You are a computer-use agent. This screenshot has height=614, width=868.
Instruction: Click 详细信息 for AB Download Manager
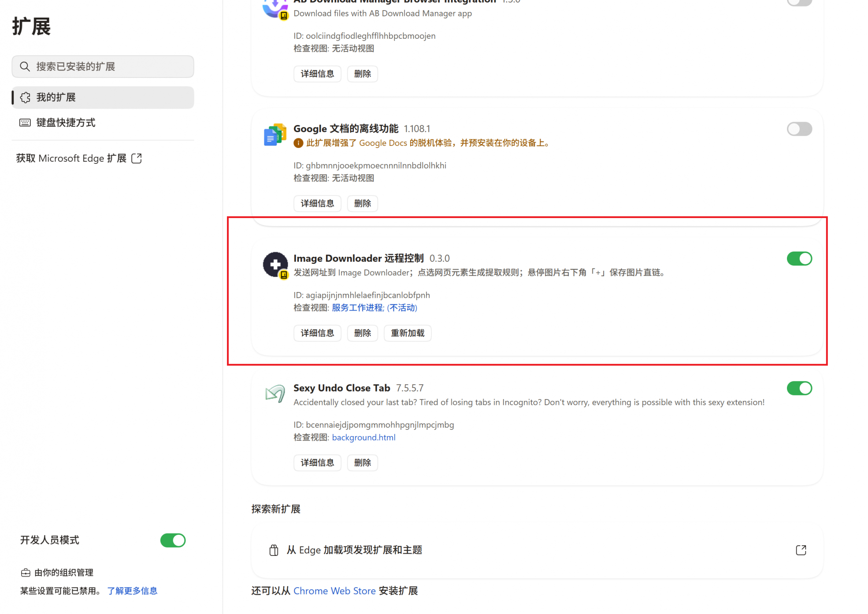(317, 74)
